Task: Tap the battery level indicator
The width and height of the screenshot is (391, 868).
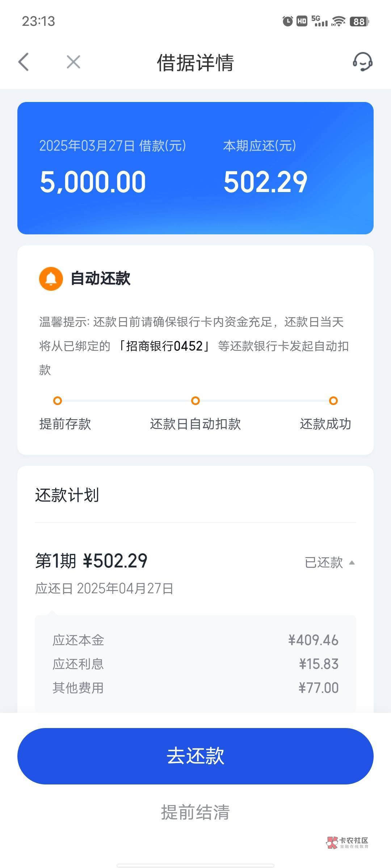Action: coord(359,21)
